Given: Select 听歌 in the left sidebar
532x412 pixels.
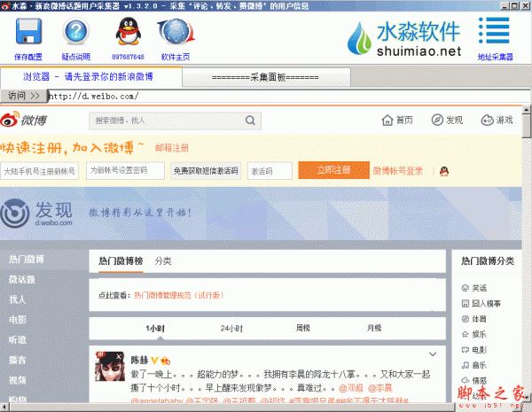Looking at the screenshot, I should 18,339.
